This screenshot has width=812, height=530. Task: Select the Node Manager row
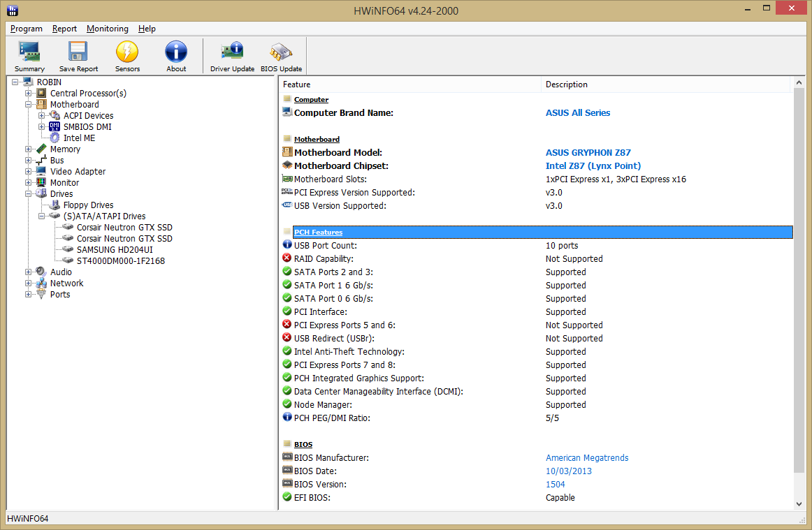[x=537, y=405]
